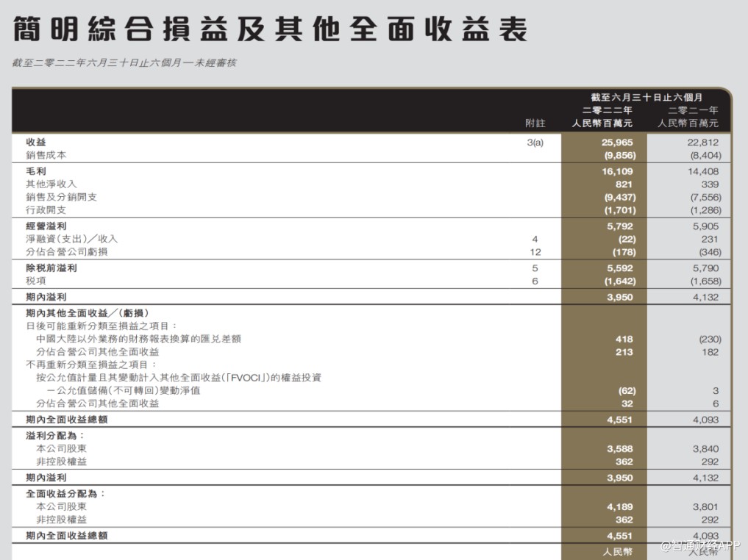Select the 二零二二年 column header
Image resolution: width=748 pixels, height=560 pixels.
[x=603, y=110]
